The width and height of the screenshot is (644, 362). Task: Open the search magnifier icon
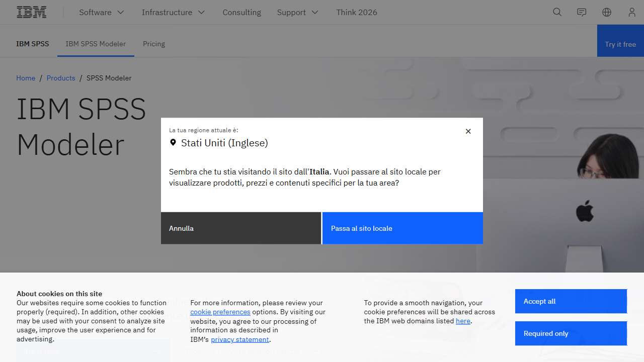point(557,12)
